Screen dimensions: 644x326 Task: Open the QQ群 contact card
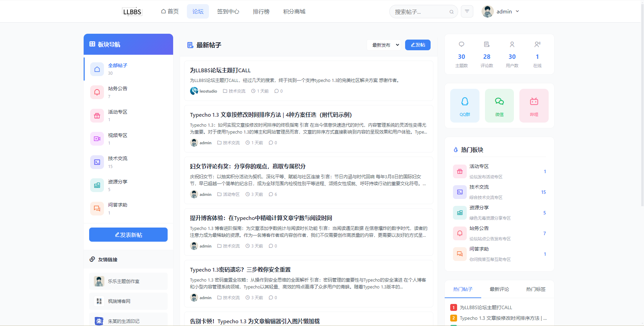pos(464,105)
